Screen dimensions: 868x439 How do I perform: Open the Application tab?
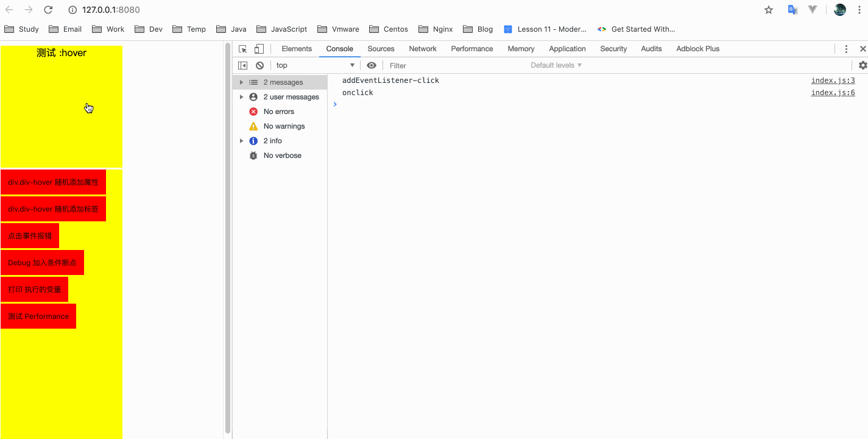[567, 49]
